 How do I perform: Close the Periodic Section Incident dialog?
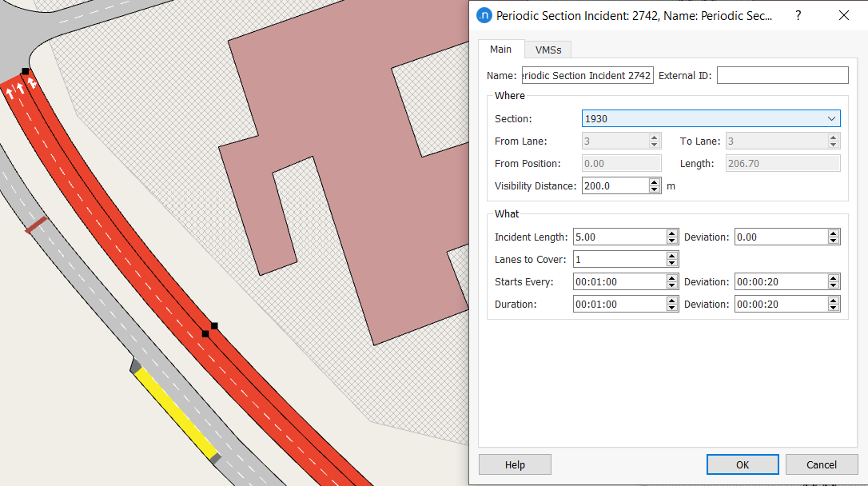coord(843,15)
